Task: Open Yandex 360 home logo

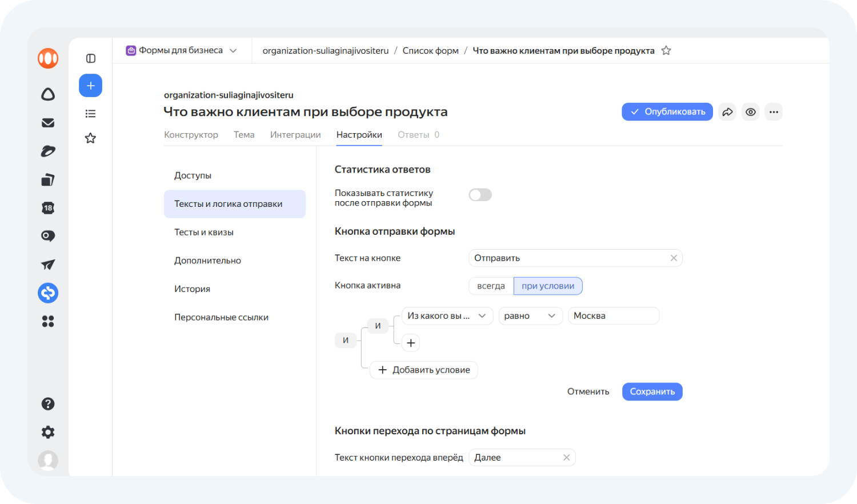Action: click(48, 58)
